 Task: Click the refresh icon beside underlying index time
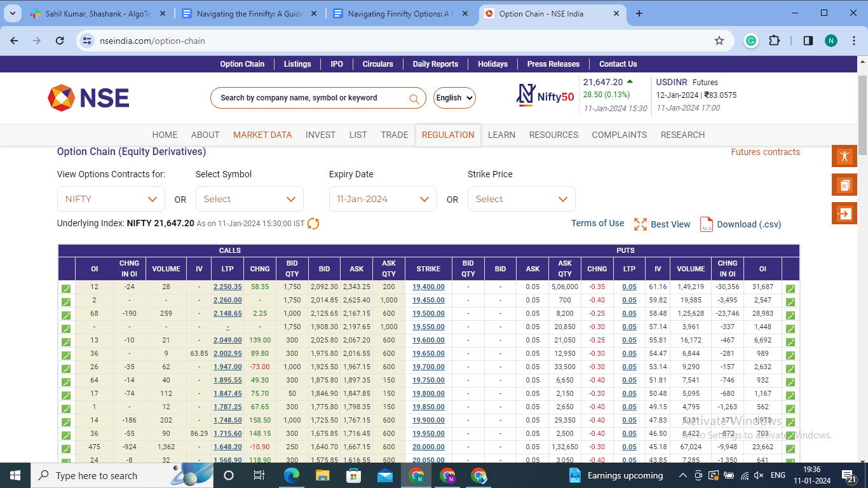[x=313, y=224]
